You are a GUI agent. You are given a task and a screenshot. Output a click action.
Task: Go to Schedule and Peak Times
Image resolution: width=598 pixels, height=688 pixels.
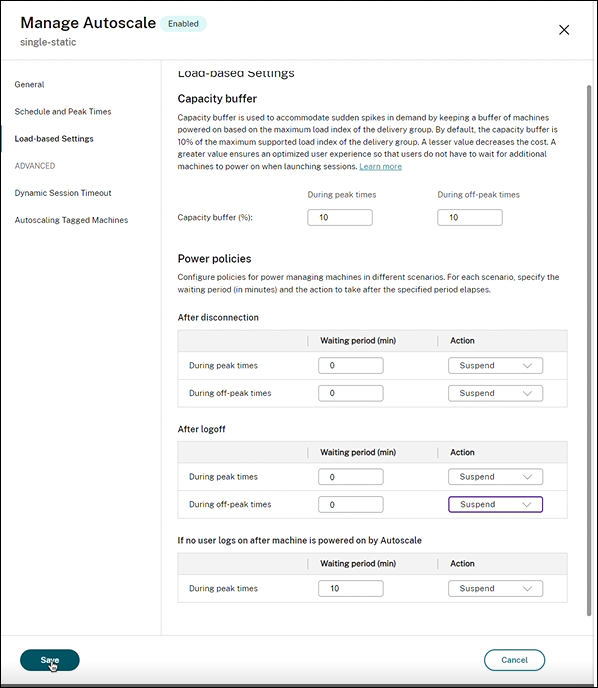63,111
